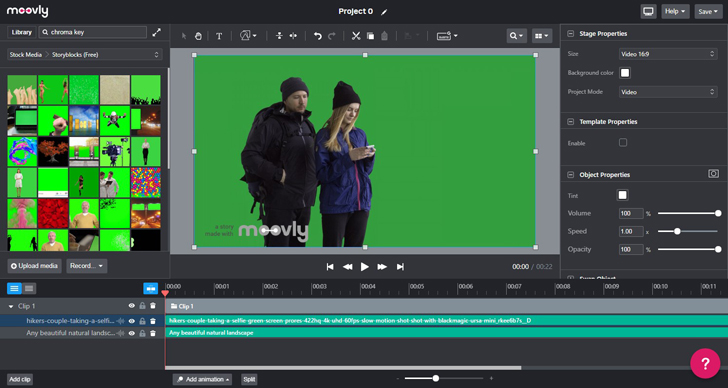The width and height of the screenshot is (728, 388).
Task: Open the Library tab button
Action: pos(22,32)
